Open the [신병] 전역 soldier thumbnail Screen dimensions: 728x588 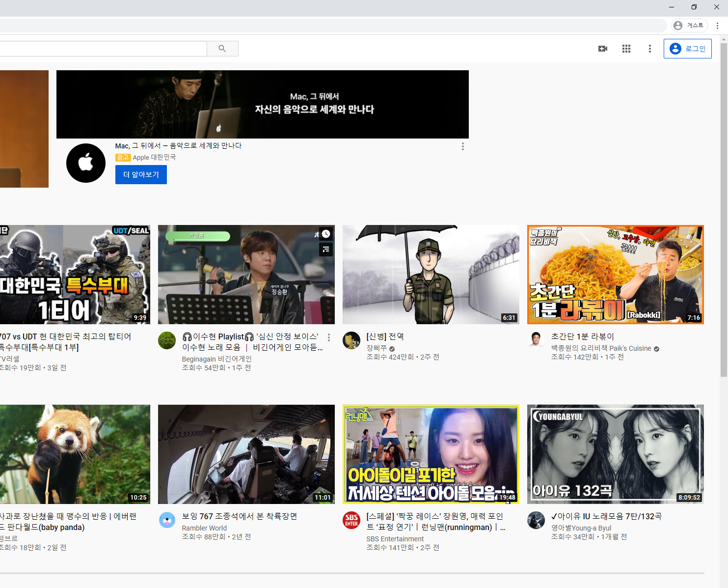pos(431,275)
